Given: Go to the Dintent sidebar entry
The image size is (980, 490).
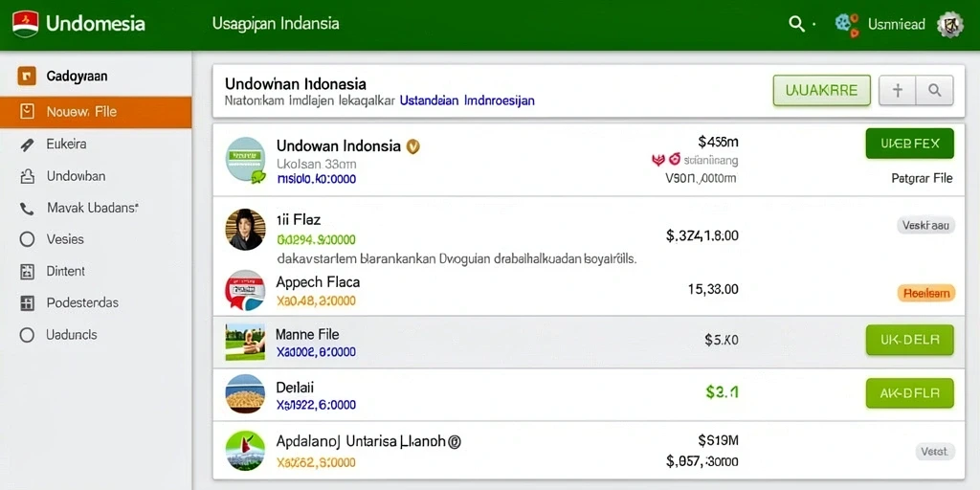Looking at the screenshot, I should (x=96, y=271).
